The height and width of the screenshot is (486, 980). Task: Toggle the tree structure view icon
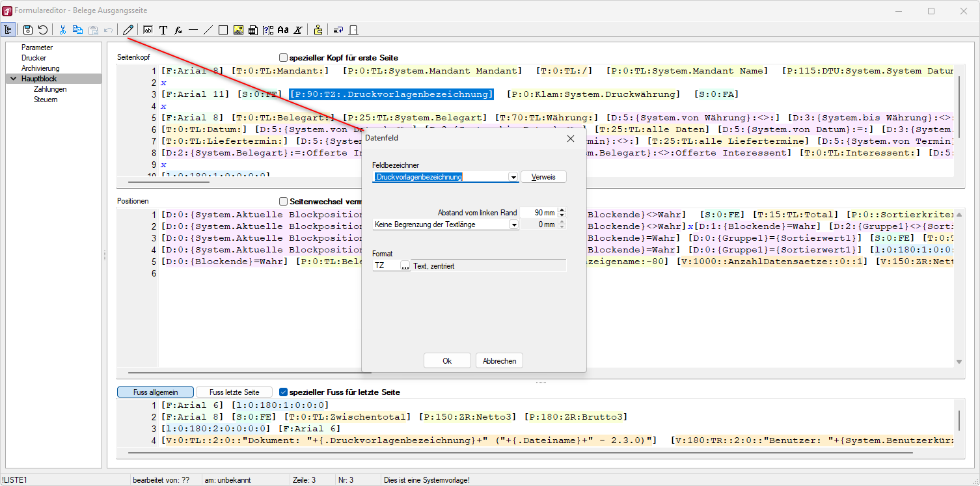[8, 29]
